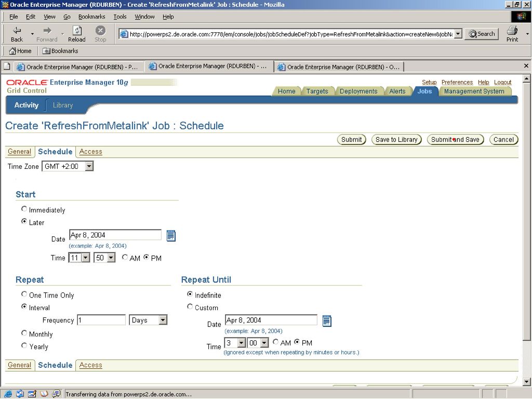Close the current browser tab

526,66
